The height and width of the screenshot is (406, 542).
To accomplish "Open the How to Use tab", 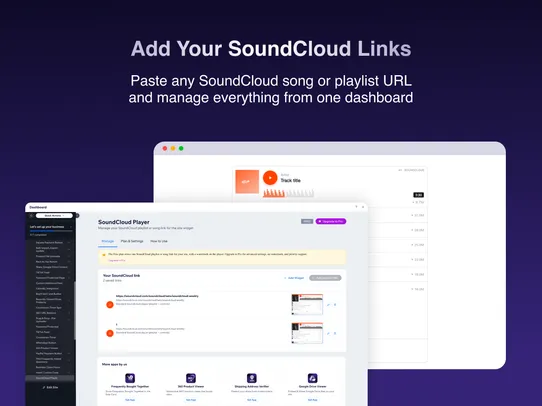I will click(159, 241).
